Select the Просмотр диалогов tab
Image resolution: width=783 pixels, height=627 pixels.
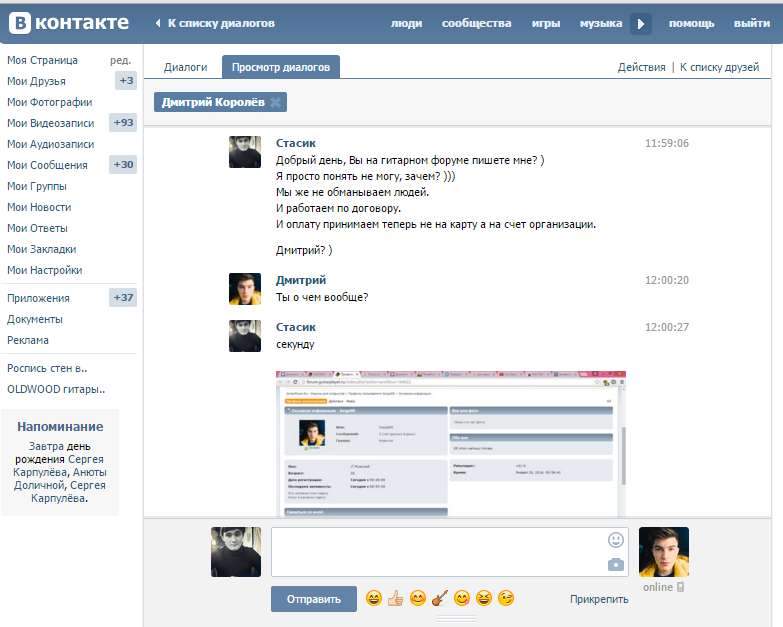(x=281, y=67)
